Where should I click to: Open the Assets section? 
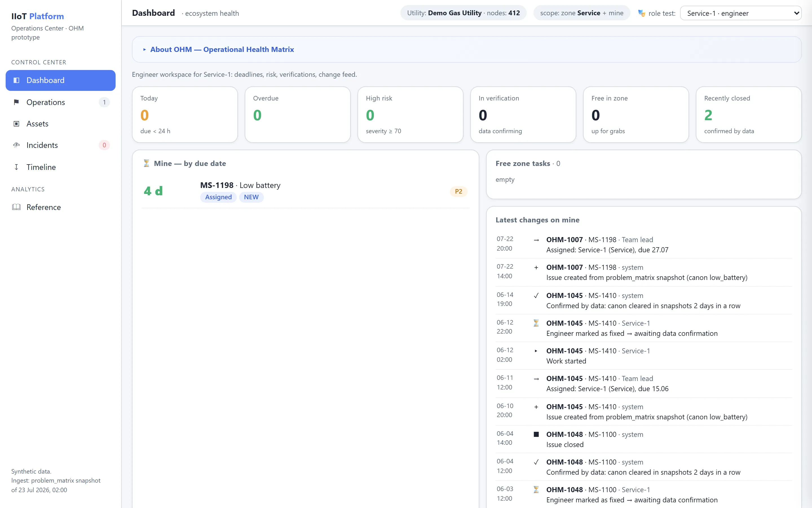click(x=60, y=124)
